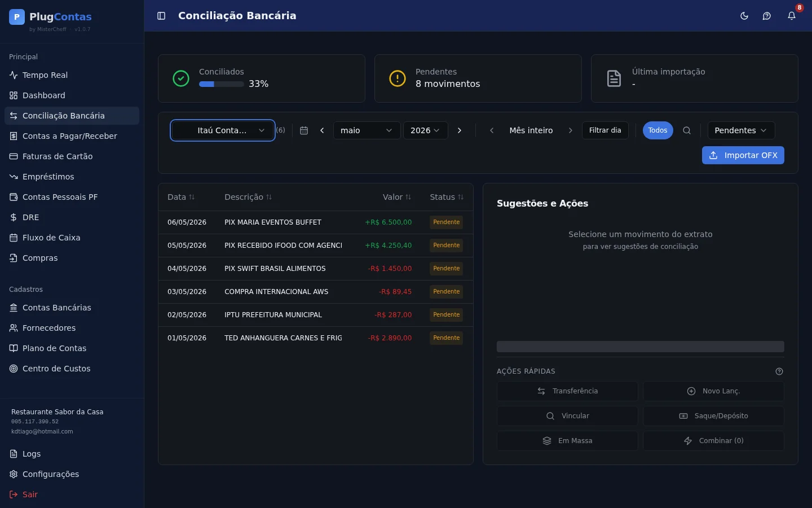Click Em Massa quick action
Screen dimensions: 812x508
567,441
